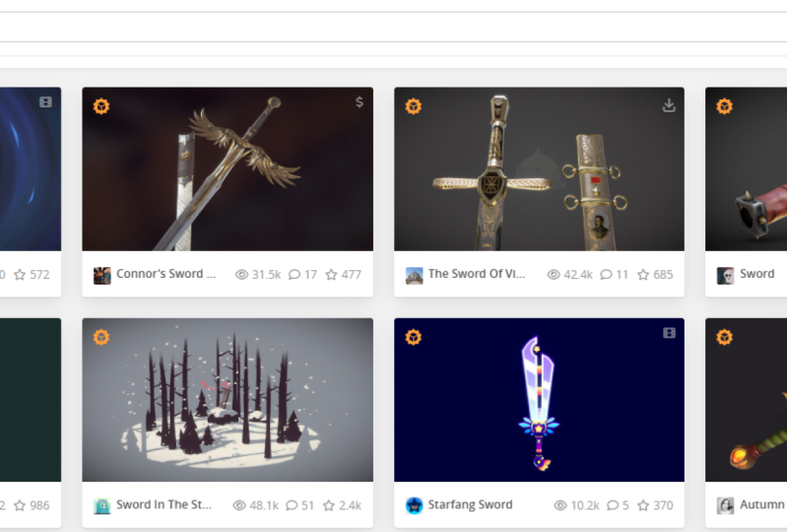Click the 10.2k views count
This screenshot has height=532, width=787.
tap(585, 505)
